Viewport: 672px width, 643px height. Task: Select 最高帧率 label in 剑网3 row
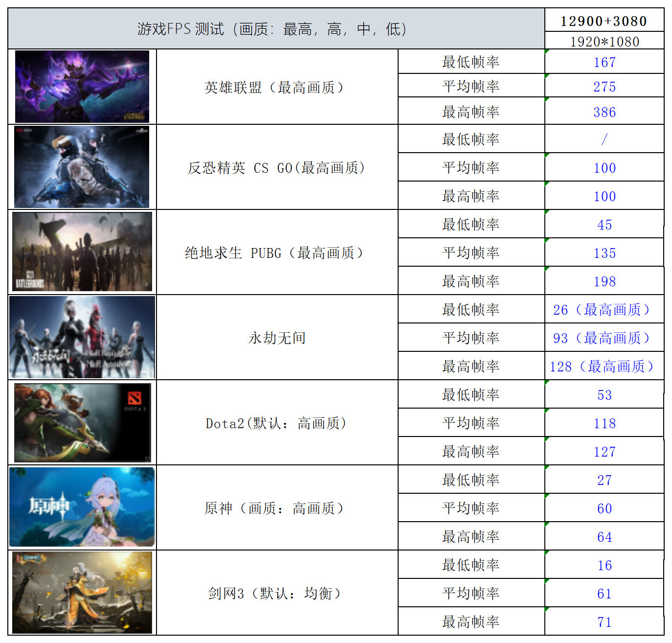click(x=471, y=621)
